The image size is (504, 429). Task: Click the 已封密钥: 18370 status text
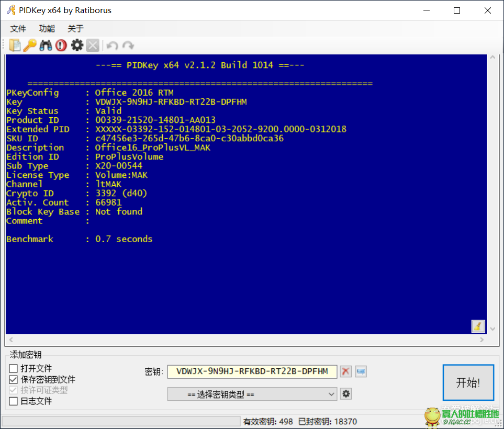click(328, 421)
